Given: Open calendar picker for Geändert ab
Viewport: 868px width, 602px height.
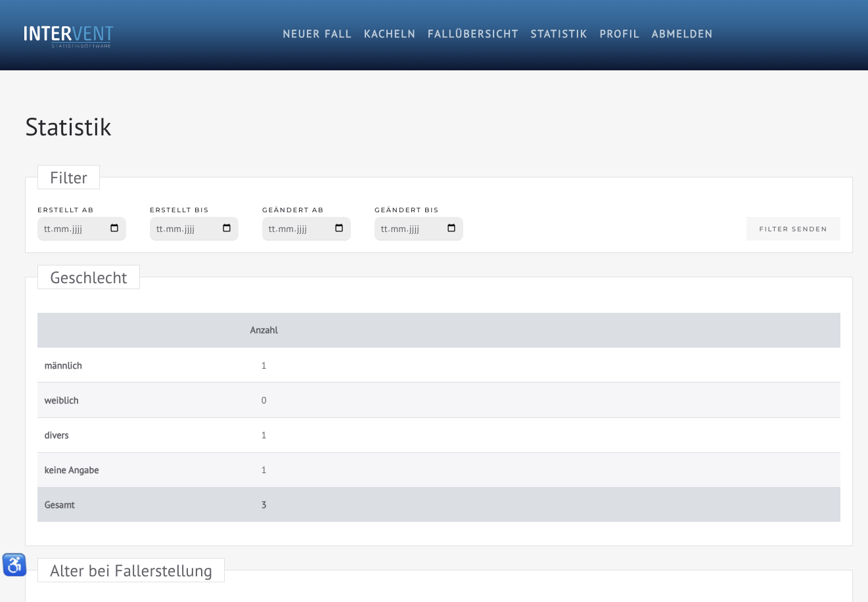Looking at the screenshot, I should [339, 229].
